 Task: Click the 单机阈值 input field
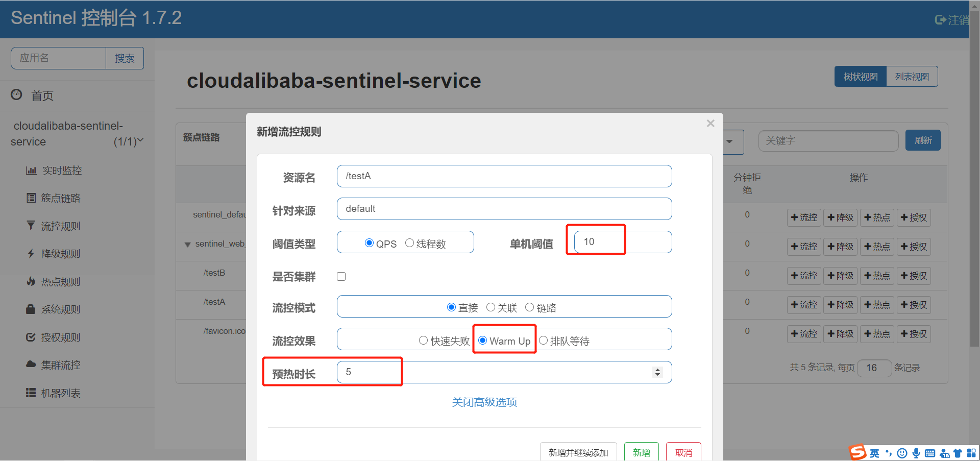tap(623, 242)
